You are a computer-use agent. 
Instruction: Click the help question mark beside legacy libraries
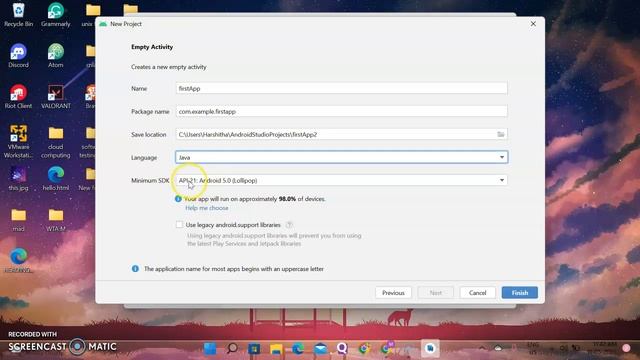(x=289, y=225)
